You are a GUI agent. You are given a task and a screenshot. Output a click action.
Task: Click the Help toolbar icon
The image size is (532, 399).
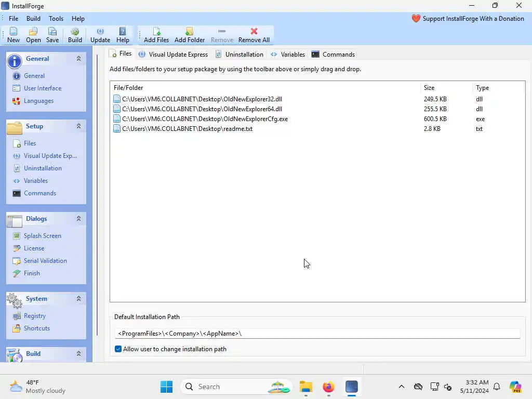coord(123,35)
